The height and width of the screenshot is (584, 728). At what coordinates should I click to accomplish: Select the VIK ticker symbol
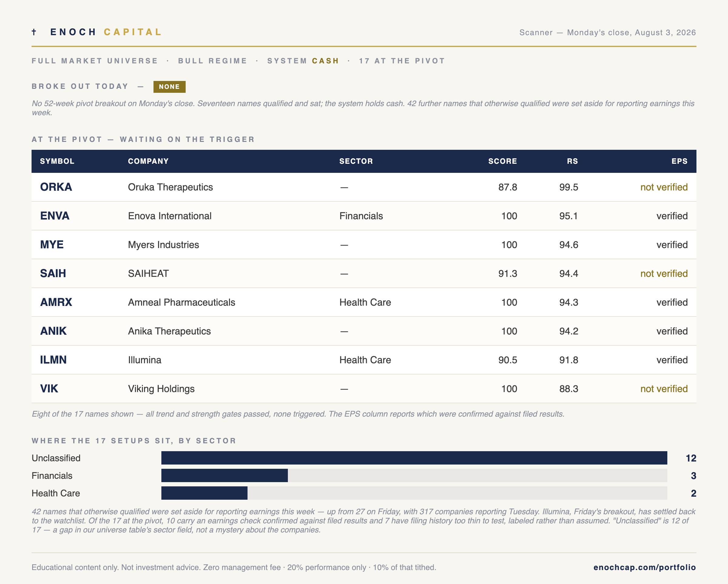click(49, 388)
